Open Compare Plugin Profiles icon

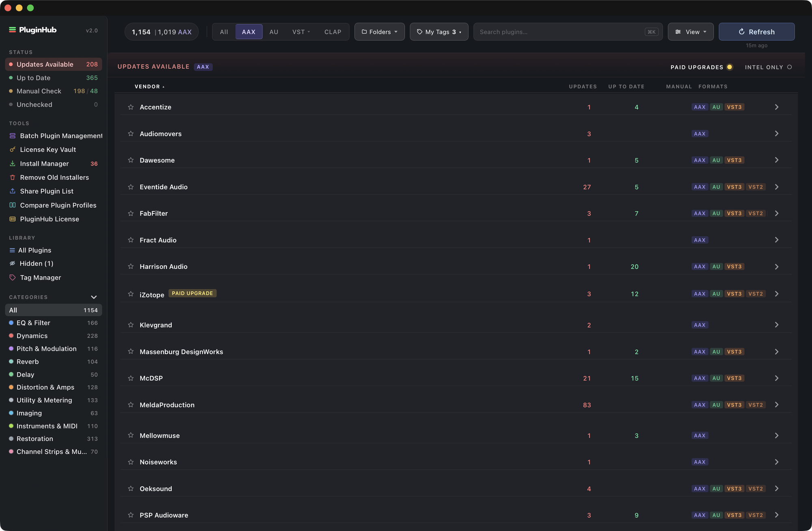pyautogui.click(x=13, y=205)
